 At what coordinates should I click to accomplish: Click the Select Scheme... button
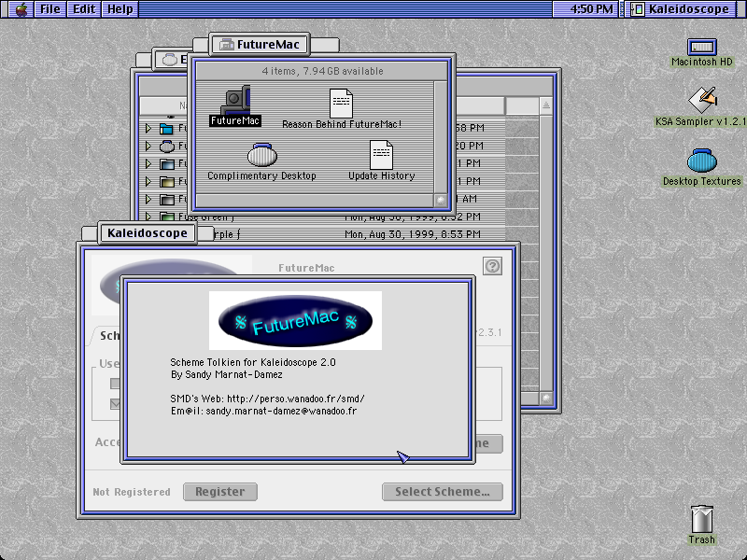(x=442, y=492)
